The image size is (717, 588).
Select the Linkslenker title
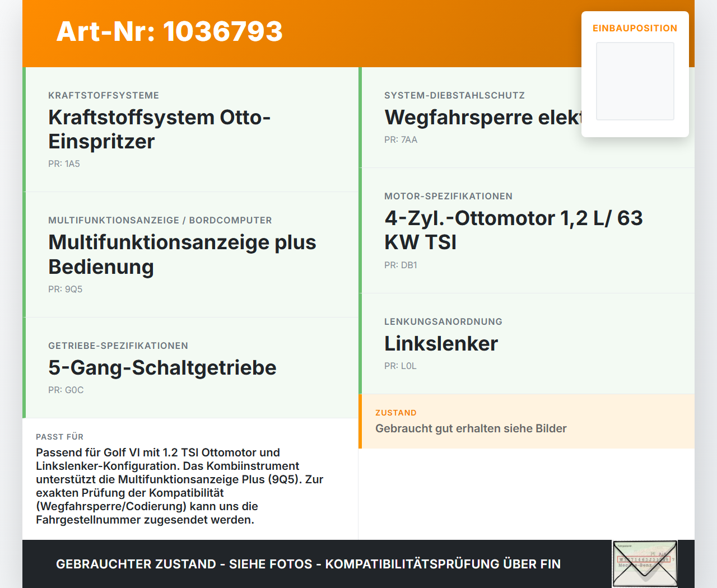441,343
